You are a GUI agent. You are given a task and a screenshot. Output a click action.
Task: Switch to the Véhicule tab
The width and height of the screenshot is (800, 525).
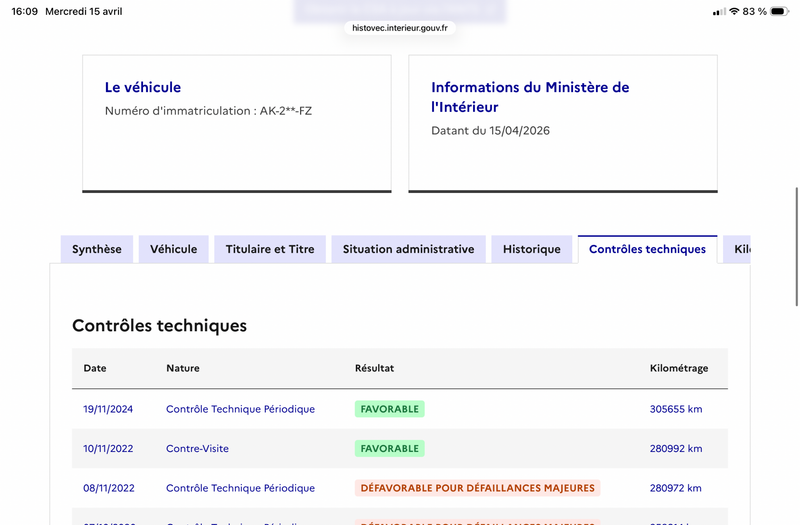[x=173, y=249]
